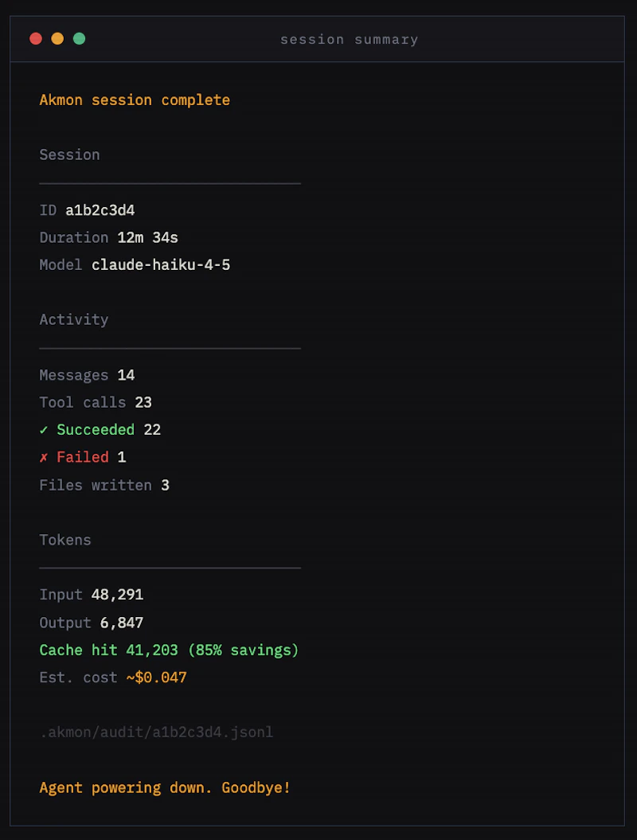
Task: Expand the Session section
Action: click(69, 154)
